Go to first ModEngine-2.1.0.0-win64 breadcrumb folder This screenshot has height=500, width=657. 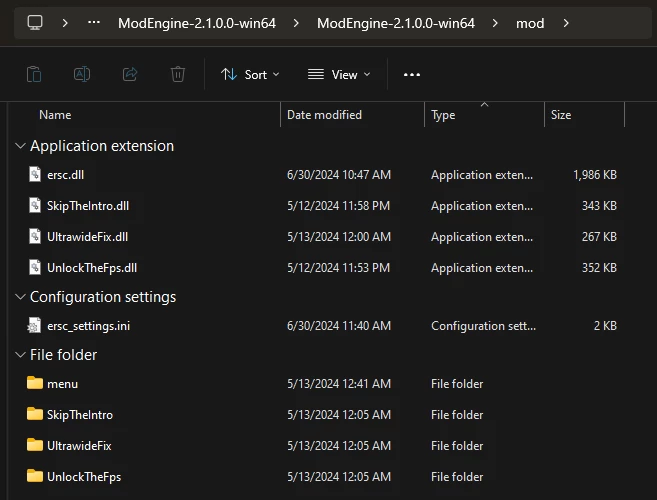coord(197,23)
